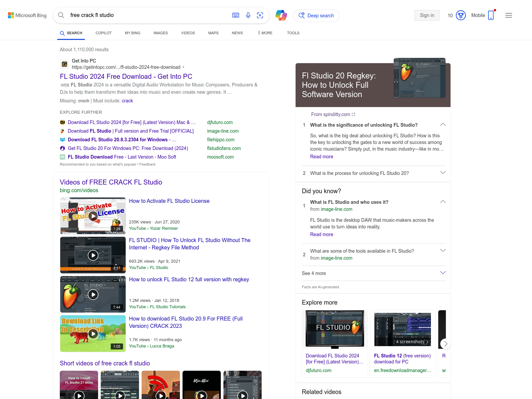Viewport: 532px width, 399px height.
Task: Play the Unlock FL Studio Without Internet video
Action: [x=93, y=255]
